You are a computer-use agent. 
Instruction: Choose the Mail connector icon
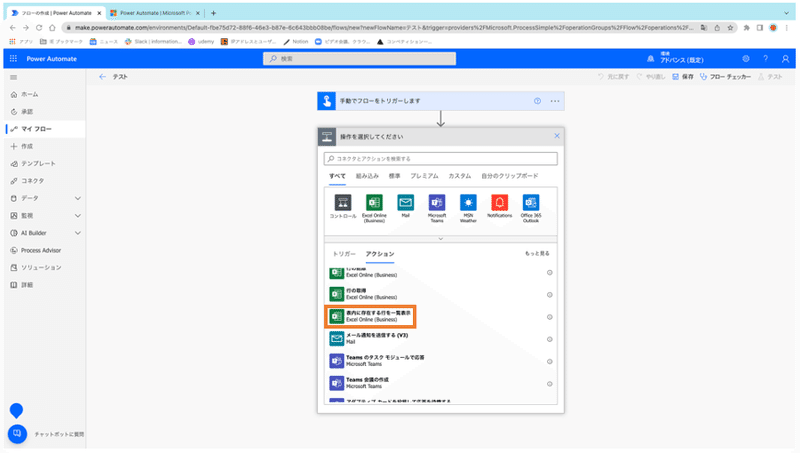[406, 203]
